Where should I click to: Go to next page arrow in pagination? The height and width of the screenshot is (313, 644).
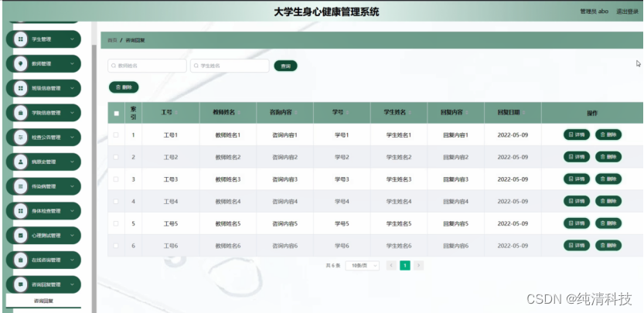pos(418,266)
